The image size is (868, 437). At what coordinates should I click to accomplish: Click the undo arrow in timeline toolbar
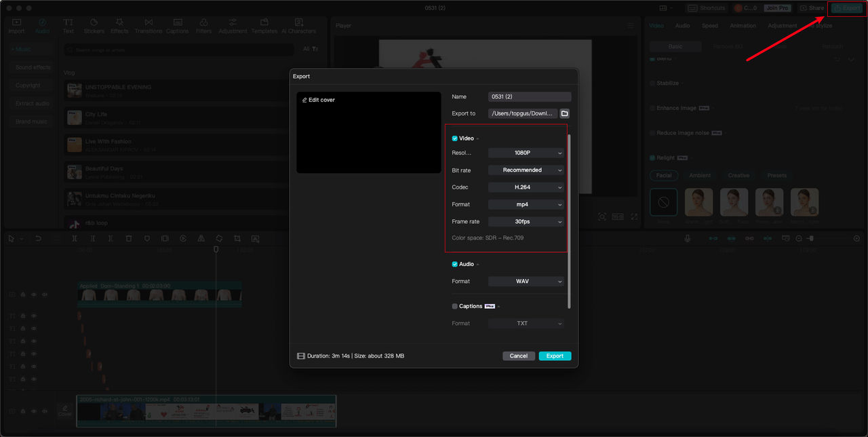(39, 238)
